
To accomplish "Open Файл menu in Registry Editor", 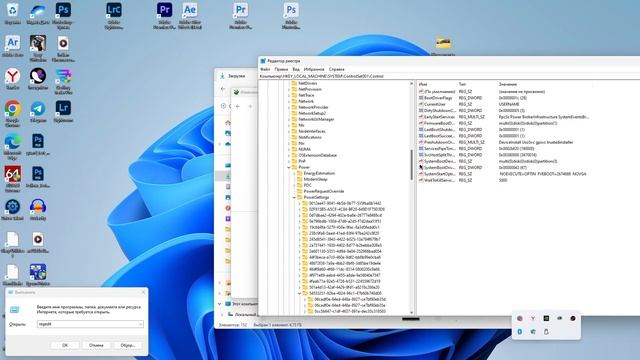I will click(x=265, y=69).
